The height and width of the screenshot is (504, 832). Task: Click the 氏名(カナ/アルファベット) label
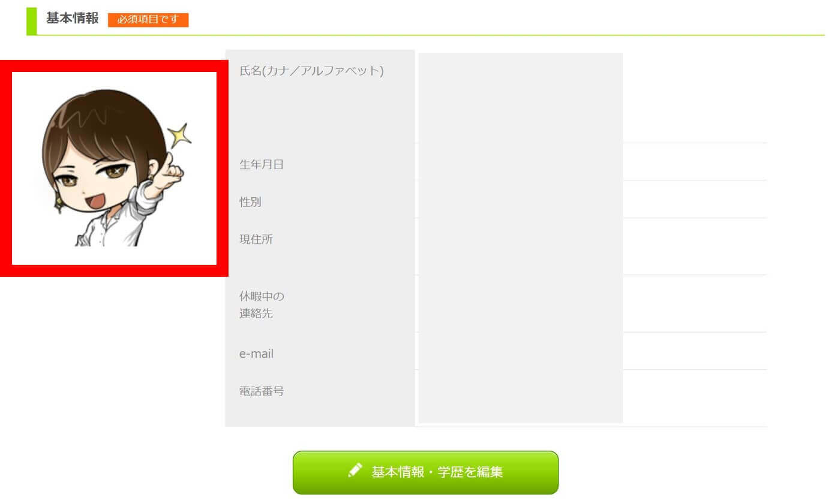(x=311, y=71)
